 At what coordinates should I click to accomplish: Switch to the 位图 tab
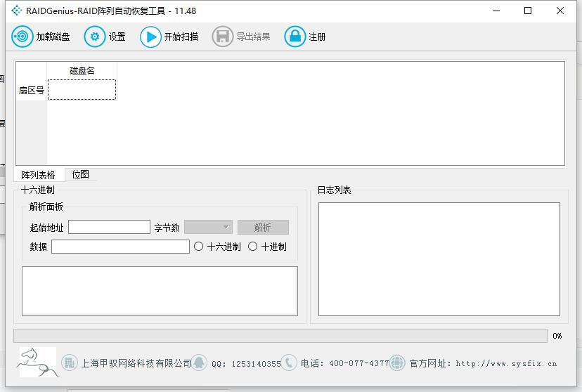81,174
